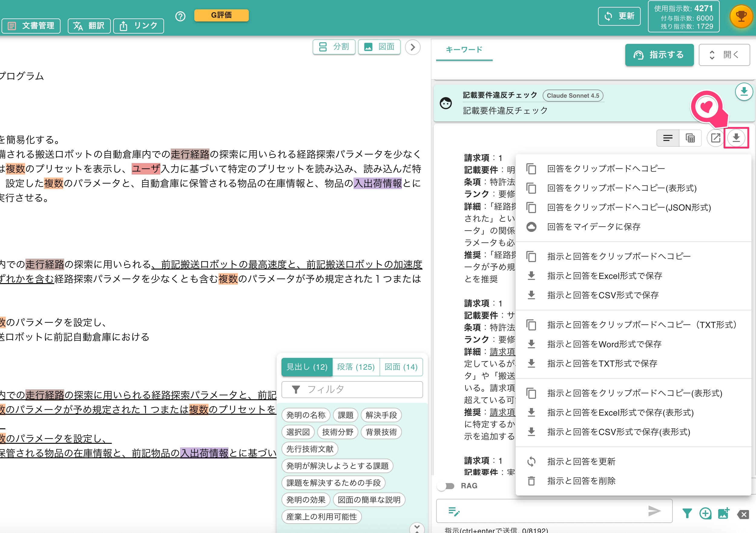Select 指示と回答をWord形式で保存
Screen dimensions: 756x533
coord(633,344)
